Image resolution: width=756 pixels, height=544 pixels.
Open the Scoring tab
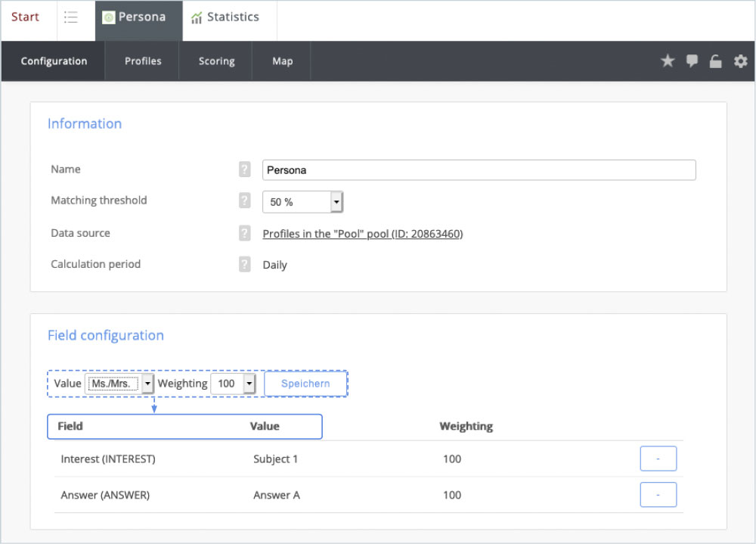click(x=216, y=61)
